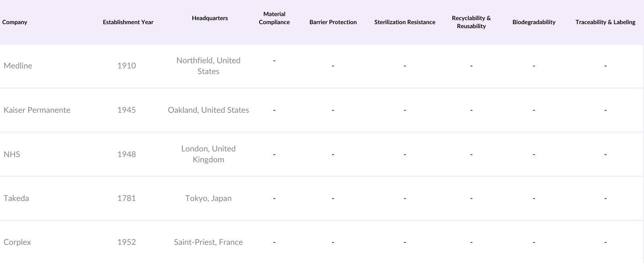Open the Kaiser Permanente company entry
Screen dimensions: 644x263
[37, 110]
